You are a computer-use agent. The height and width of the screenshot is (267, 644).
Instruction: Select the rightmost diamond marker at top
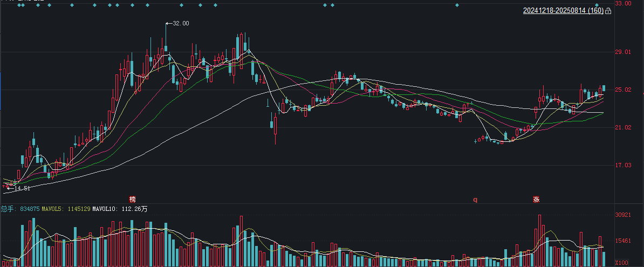(597, 5)
